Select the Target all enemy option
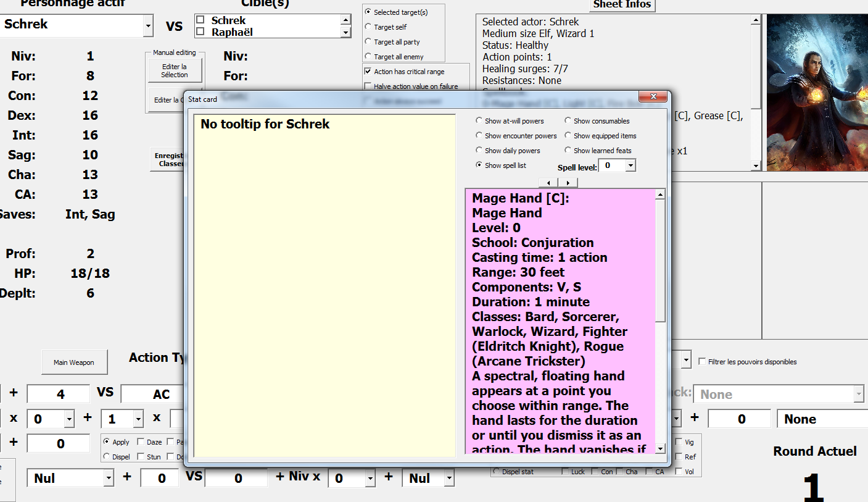The image size is (868, 502). (x=368, y=56)
